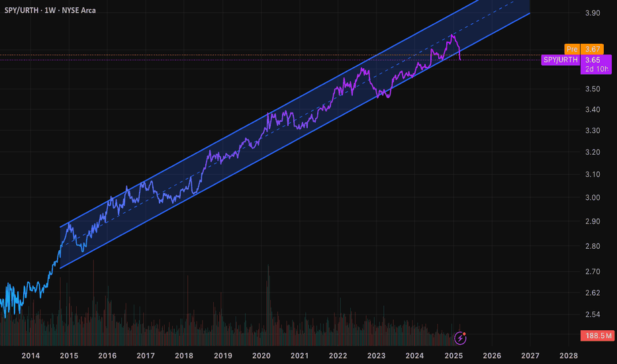This screenshot has height=364, width=617.
Task: Click the 2026 year label on time axis
Action: 492,356
